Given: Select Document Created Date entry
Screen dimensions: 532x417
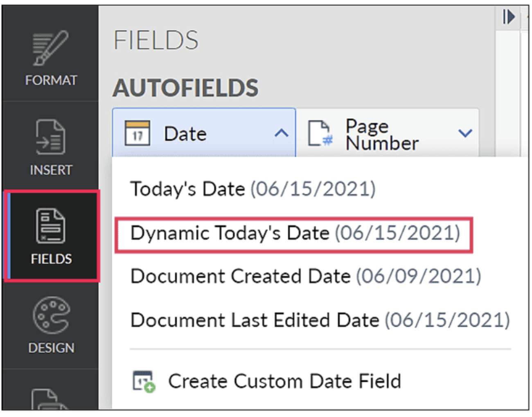Looking at the screenshot, I should pyautogui.click(x=305, y=276).
